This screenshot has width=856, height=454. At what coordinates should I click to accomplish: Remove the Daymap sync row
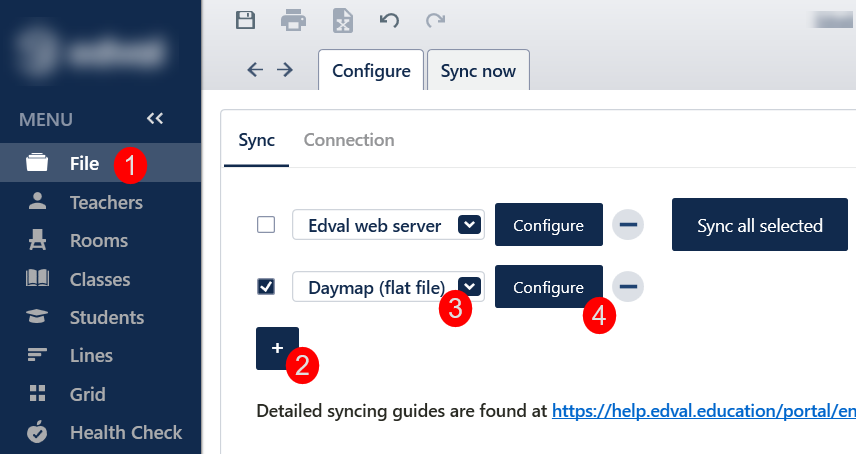tap(628, 287)
